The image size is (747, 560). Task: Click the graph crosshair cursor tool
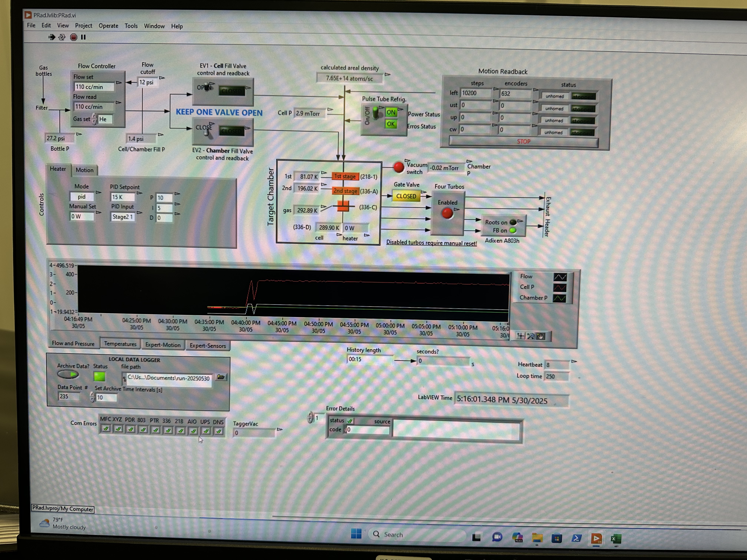coord(520,336)
